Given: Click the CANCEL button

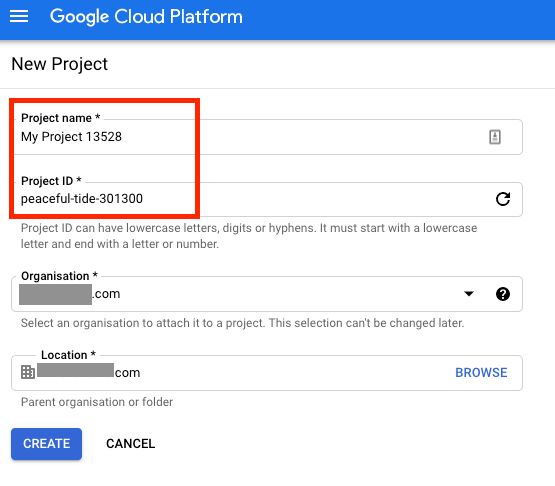Looking at the screenshot, I should pos(131,444).
